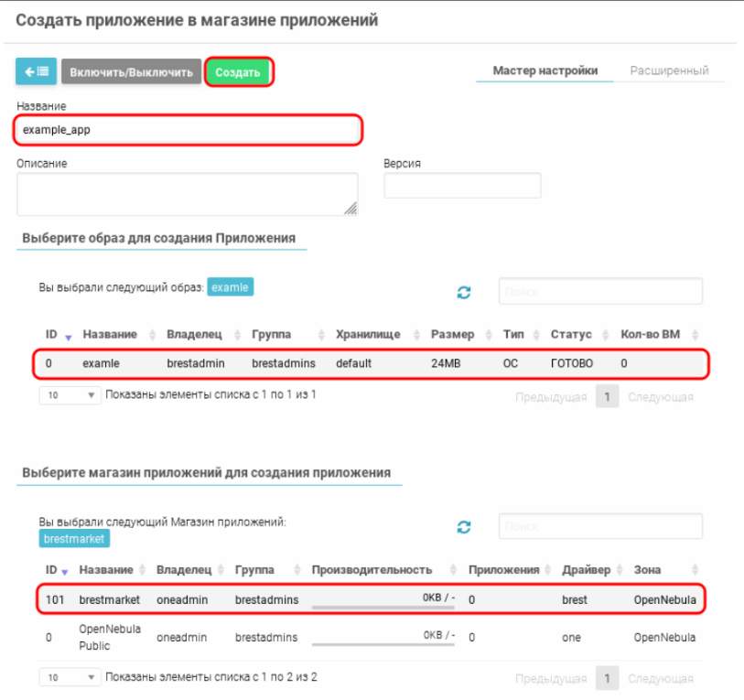Focus the Версия input field
Screen dimensions: 744x700
coord(462,186)
